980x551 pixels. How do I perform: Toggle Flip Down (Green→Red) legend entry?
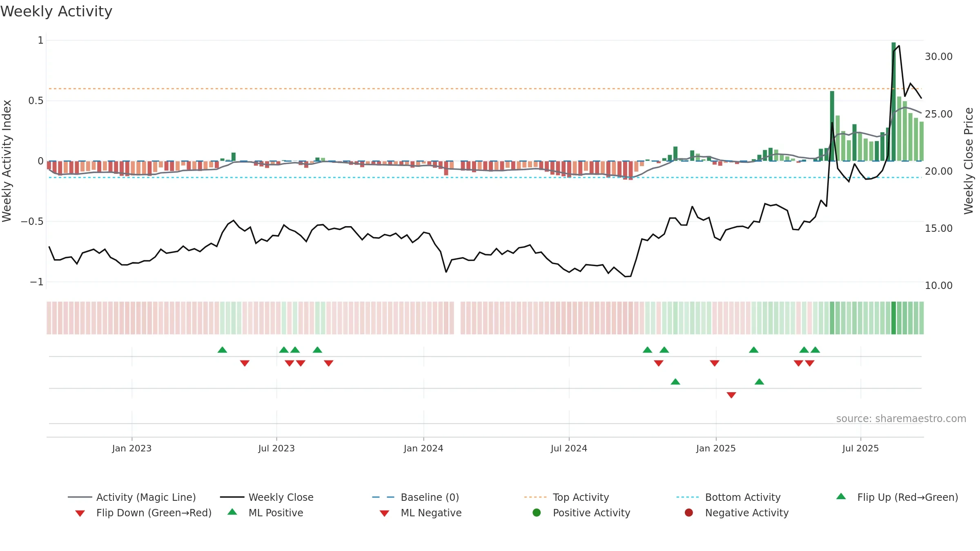(143, 513)
